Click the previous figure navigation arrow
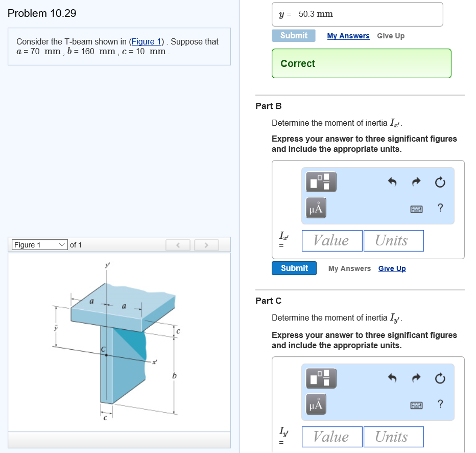The width and height of the screenshot is (476, 453). click(x=178, y=245)
